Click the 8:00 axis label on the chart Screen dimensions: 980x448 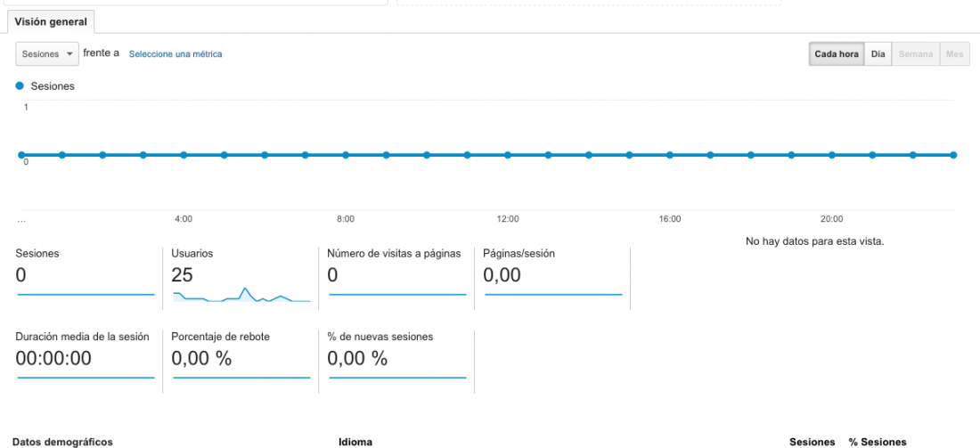click(346, 219)
